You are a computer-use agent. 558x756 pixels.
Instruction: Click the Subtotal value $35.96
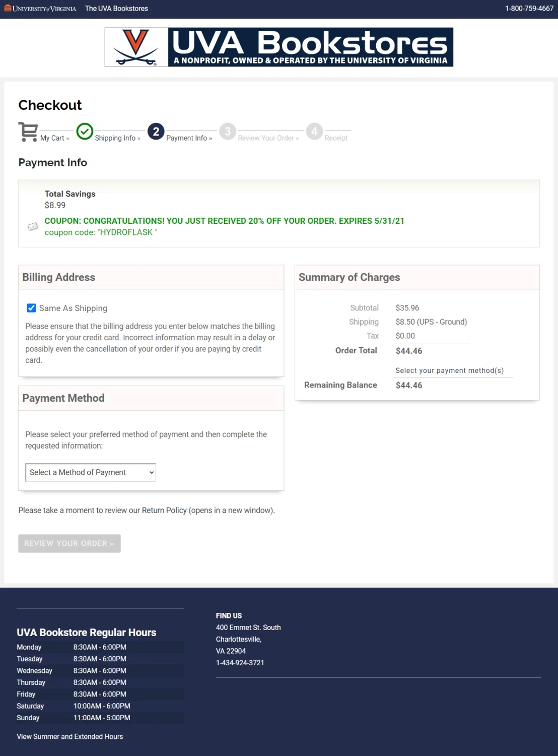(x=407, y=308)
